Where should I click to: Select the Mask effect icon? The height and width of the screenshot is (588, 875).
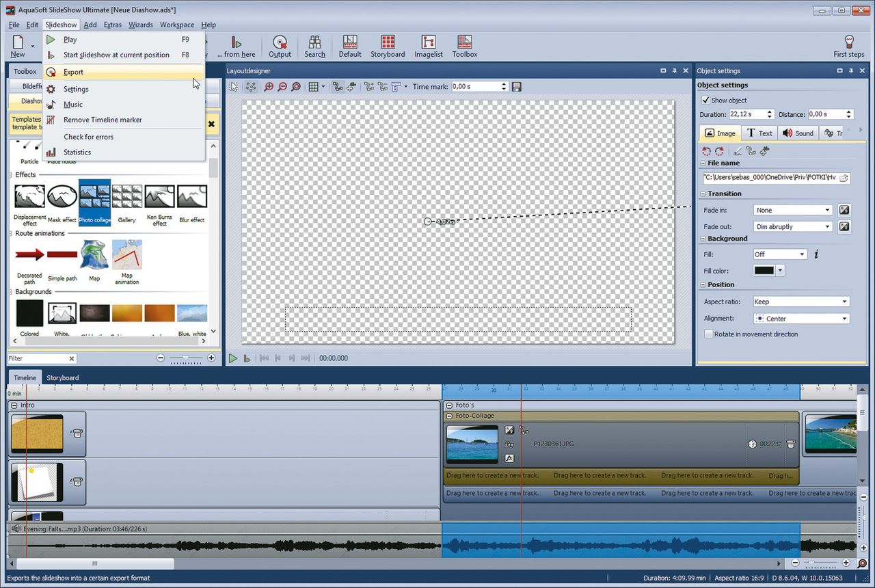62,197
